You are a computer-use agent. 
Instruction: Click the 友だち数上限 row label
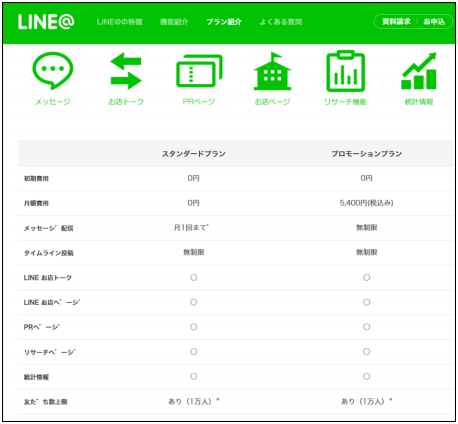click(45, 402)
